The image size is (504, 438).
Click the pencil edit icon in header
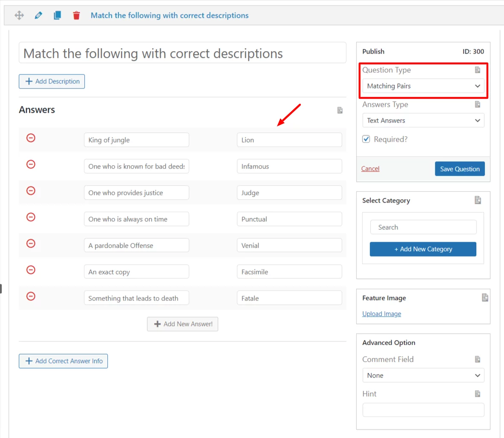point(38,15)
